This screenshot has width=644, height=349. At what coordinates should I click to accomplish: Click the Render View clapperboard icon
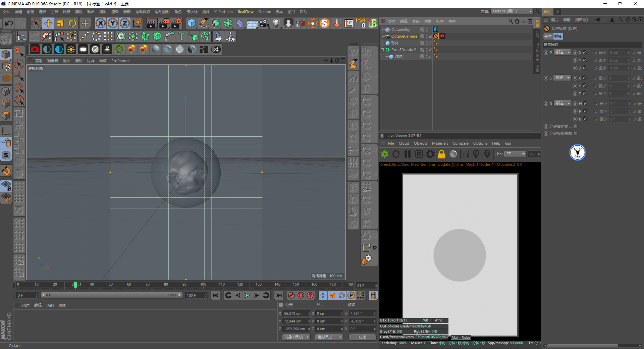(152, 23)
